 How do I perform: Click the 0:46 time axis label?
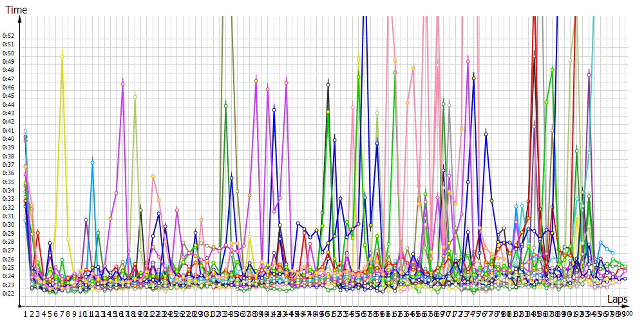click(8, 88)
